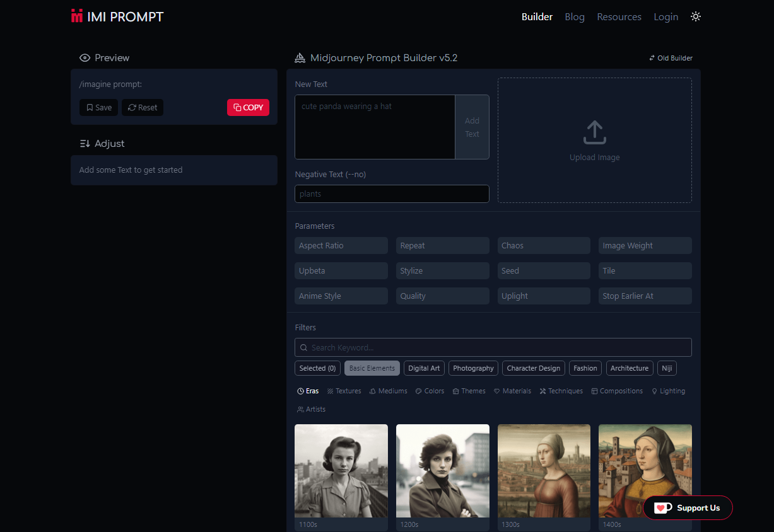Screen dimensions: 774x532
Task: Toggle the Upbeta parameter
Action: pyautogui.click(x=341, y=271)
